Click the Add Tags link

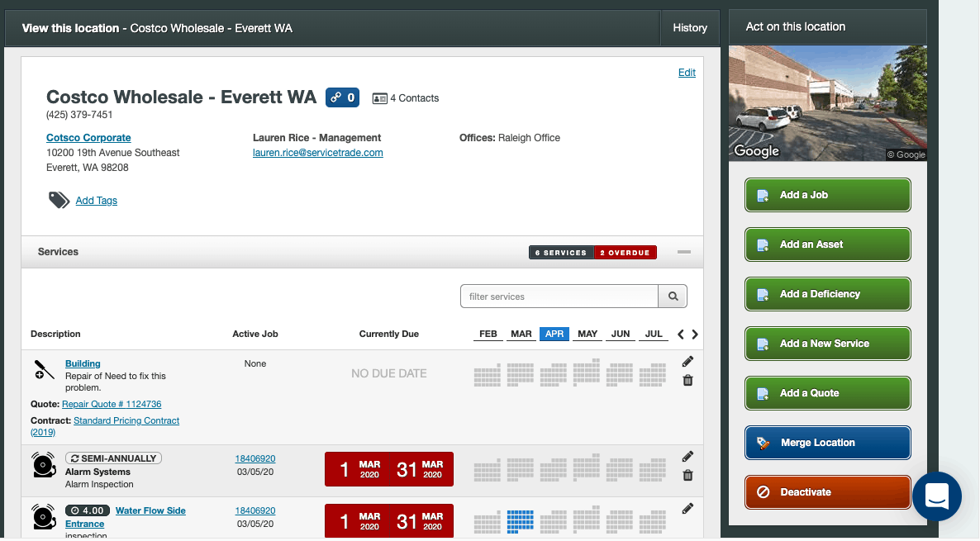(x=96, y=201)
